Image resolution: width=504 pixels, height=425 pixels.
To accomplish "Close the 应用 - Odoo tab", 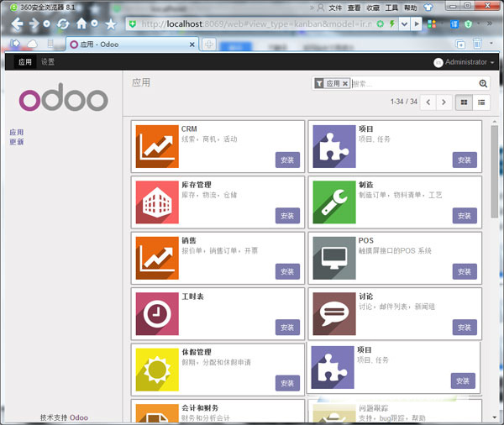I will (x=192, y=45).
